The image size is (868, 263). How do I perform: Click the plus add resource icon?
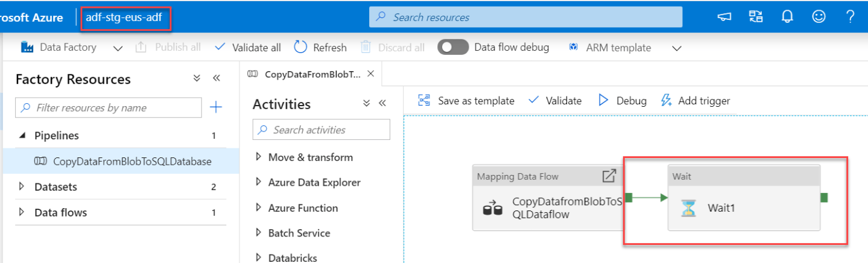[215, 107]
